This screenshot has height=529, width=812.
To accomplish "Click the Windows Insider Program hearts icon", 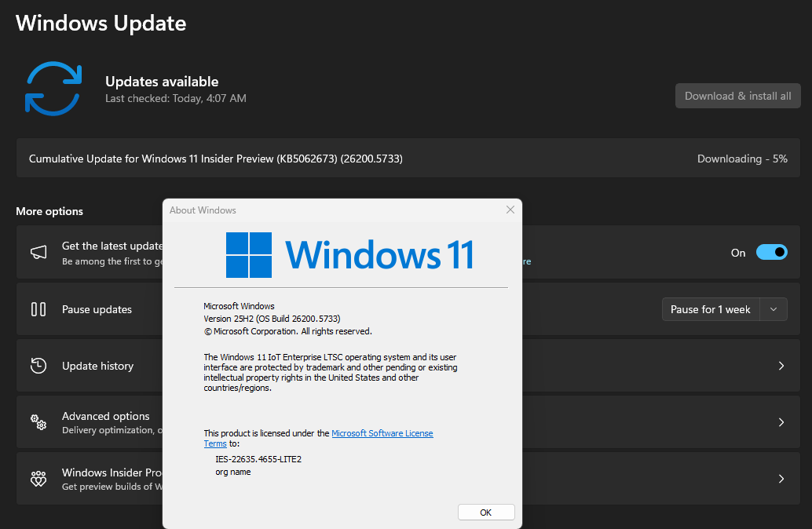I will tap(38, 478).
